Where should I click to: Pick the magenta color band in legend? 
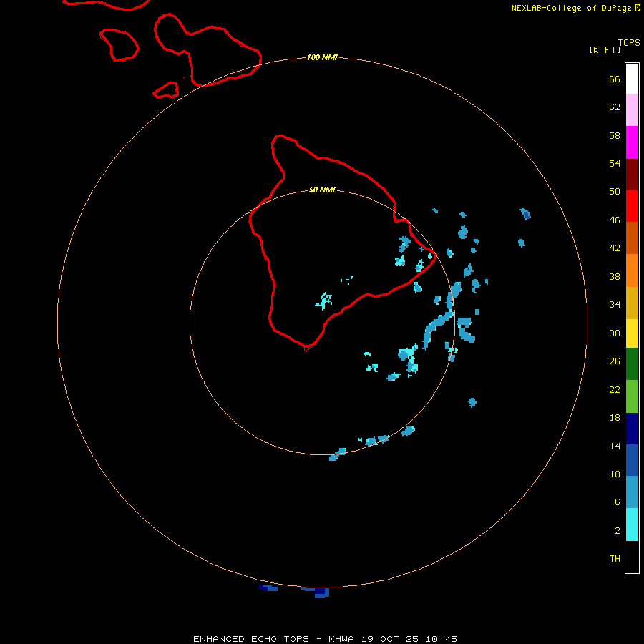632,142
